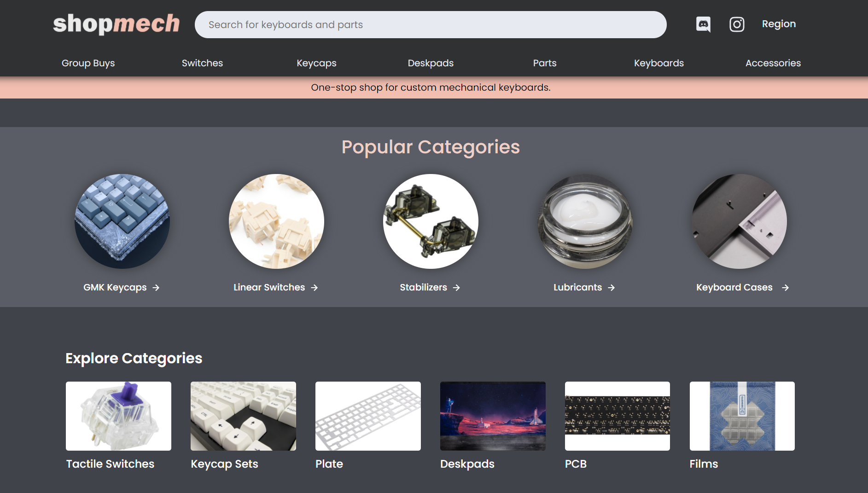The height and width of the screenshot is (493, 868).
Task: Open the shopmech Discord server icon
Action: coord(703,24)
